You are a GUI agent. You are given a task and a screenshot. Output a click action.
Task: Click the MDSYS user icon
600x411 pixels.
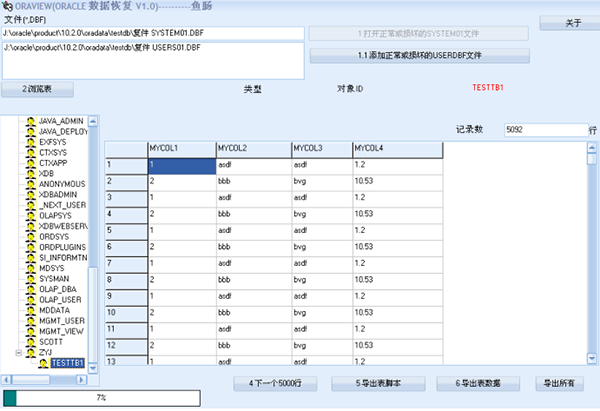31,269
